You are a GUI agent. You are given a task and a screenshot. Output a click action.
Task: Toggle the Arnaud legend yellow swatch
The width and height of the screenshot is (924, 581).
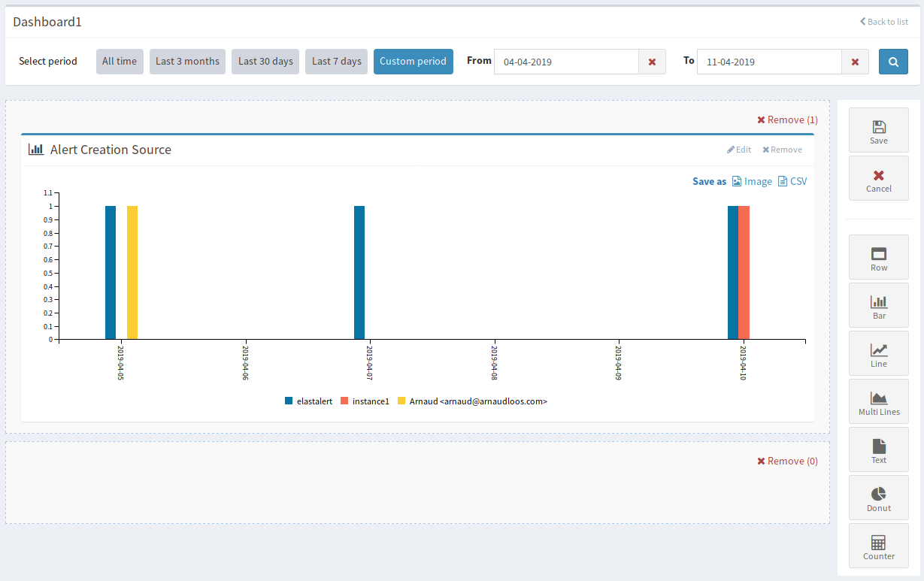click(401, 401)
